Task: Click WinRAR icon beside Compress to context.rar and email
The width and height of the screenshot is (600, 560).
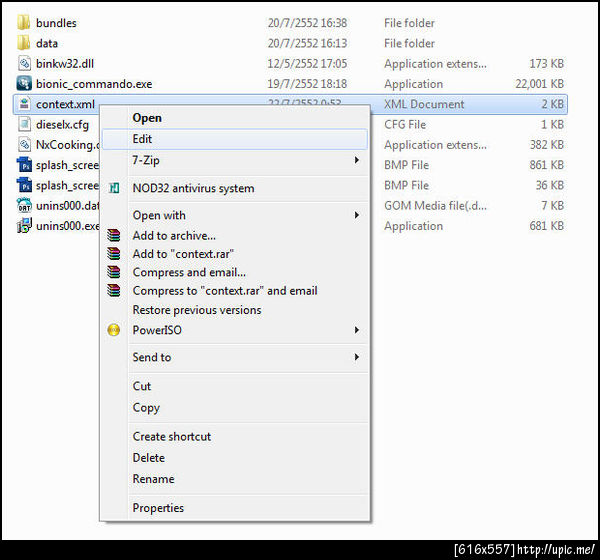Action: pos(114,291)
